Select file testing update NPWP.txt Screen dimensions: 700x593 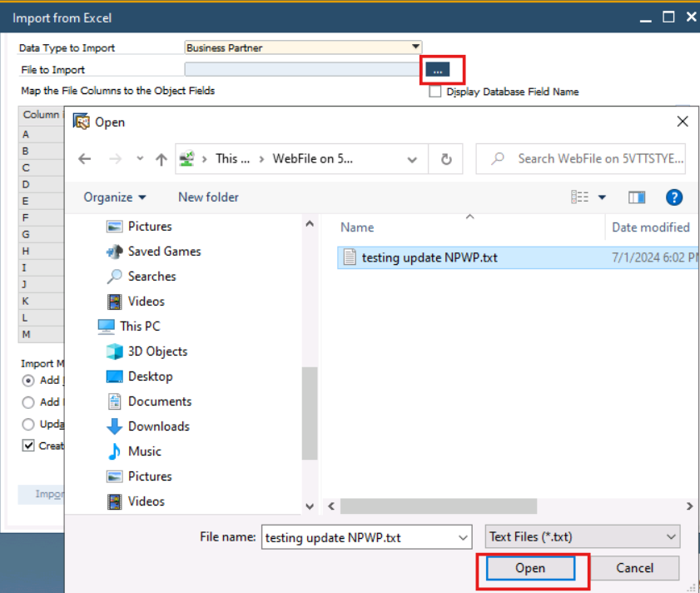coord(517,258)
